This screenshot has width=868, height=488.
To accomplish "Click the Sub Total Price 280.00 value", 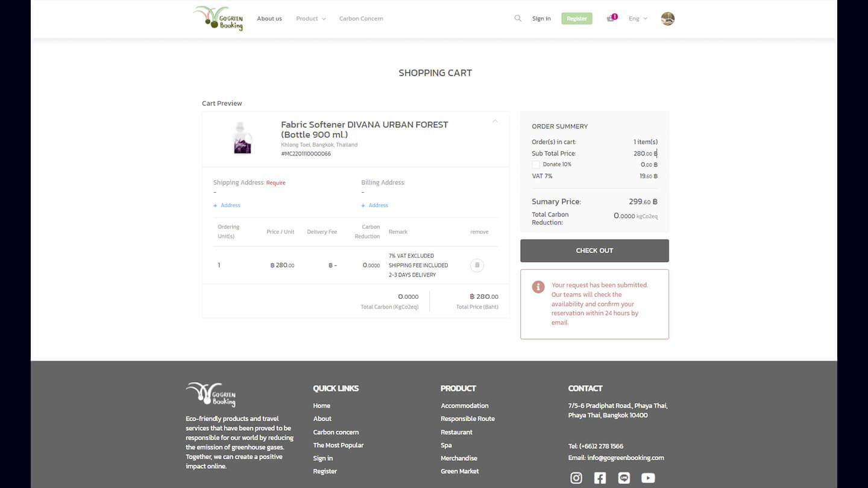I will 645,154.
